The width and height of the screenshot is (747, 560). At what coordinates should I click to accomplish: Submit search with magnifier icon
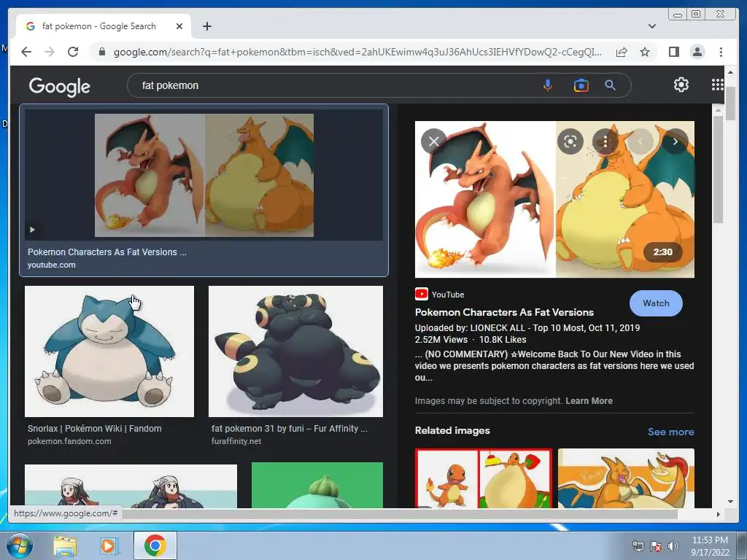coord(610,85)
